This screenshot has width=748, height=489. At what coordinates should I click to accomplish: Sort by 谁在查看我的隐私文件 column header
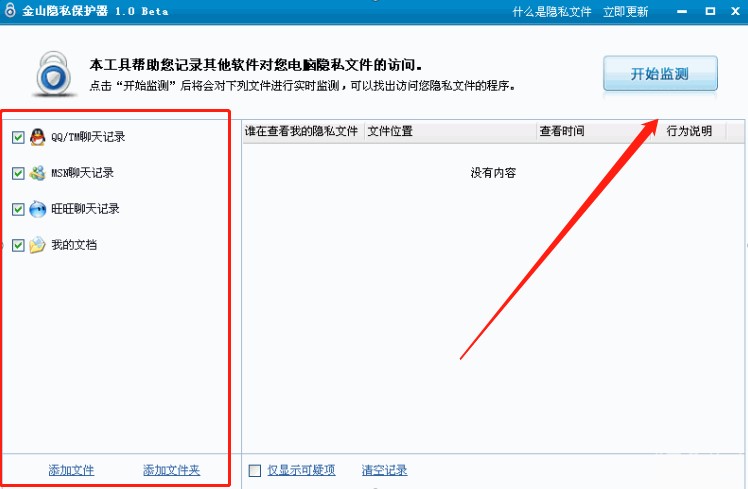[303, 131]
